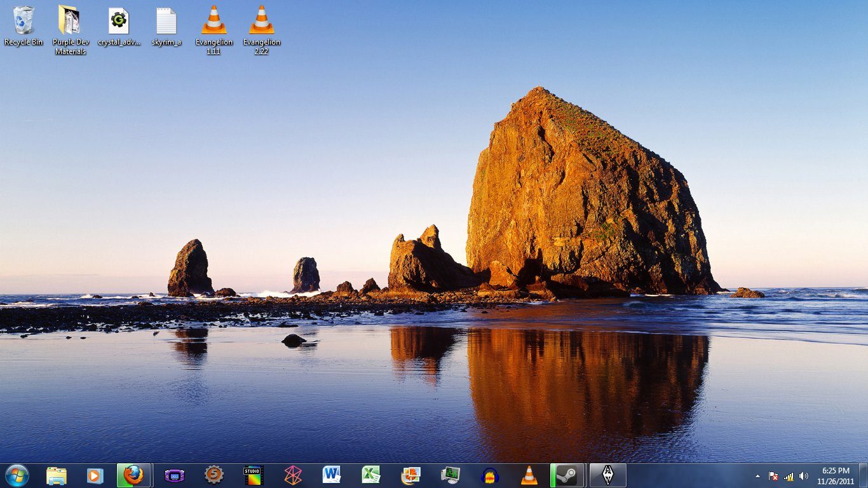Launch Windows Media Player from taskbar
868x488 pixels.
coord(95,475)
